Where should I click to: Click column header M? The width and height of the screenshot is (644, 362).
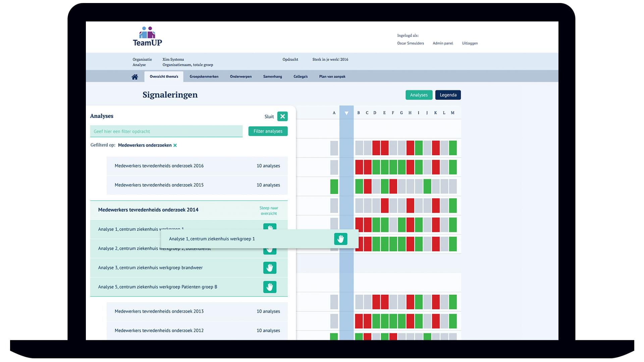(x=452, y=113)
